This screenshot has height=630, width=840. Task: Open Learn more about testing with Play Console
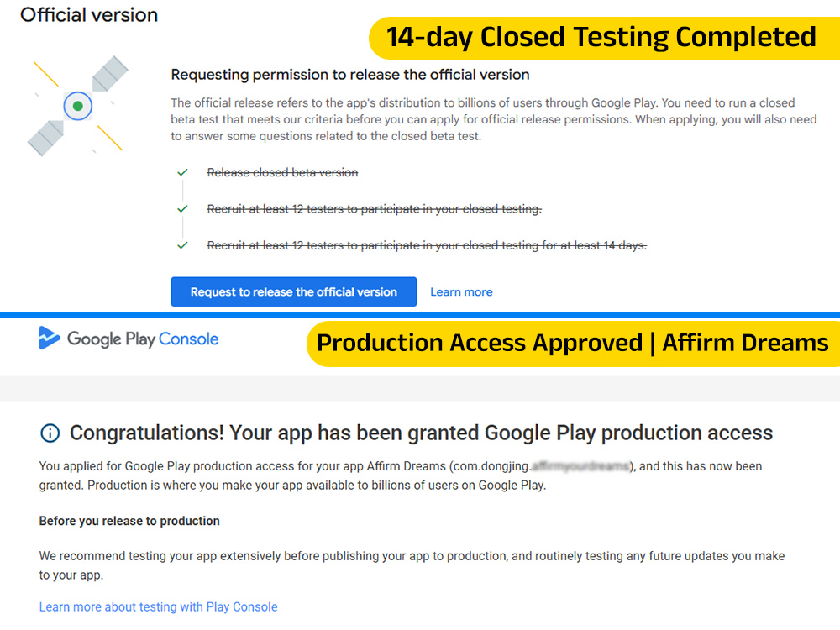tap(158, 607)
